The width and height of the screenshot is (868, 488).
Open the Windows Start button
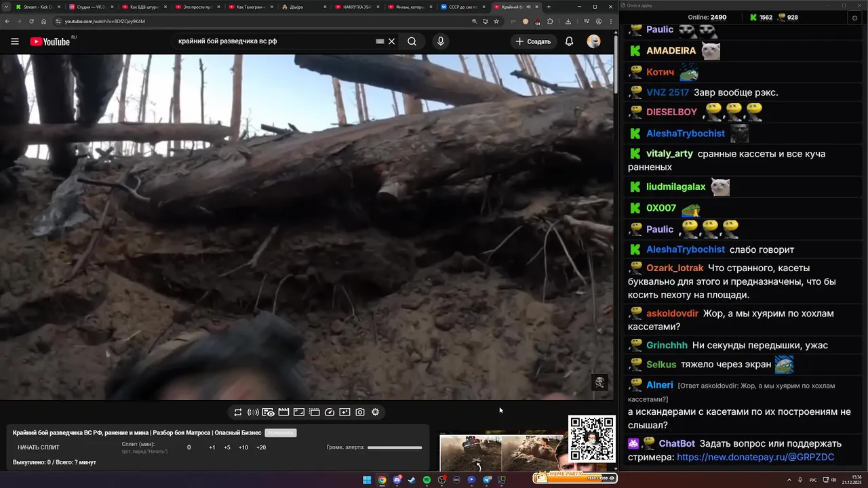tap(367, 480)
